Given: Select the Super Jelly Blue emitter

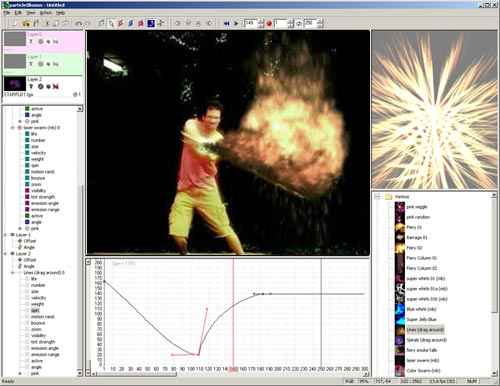Looking at the screenshot, I should click(x=421, y=319).
